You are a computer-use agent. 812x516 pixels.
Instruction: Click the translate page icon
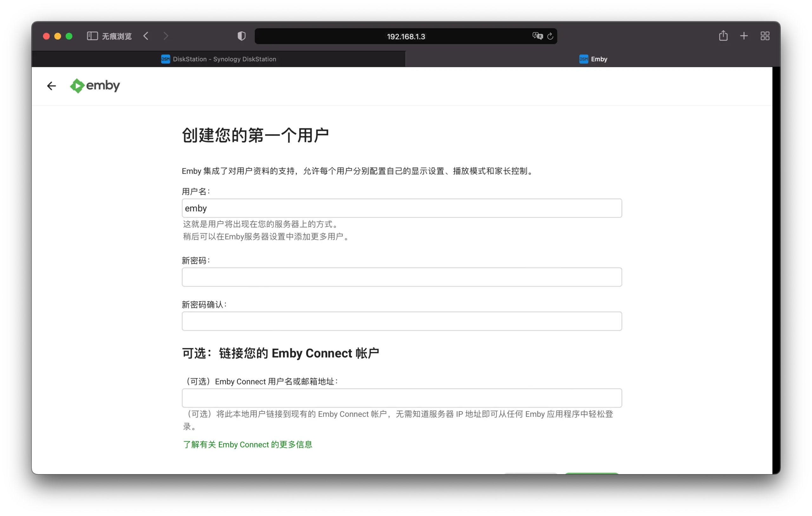click(537, 36)
